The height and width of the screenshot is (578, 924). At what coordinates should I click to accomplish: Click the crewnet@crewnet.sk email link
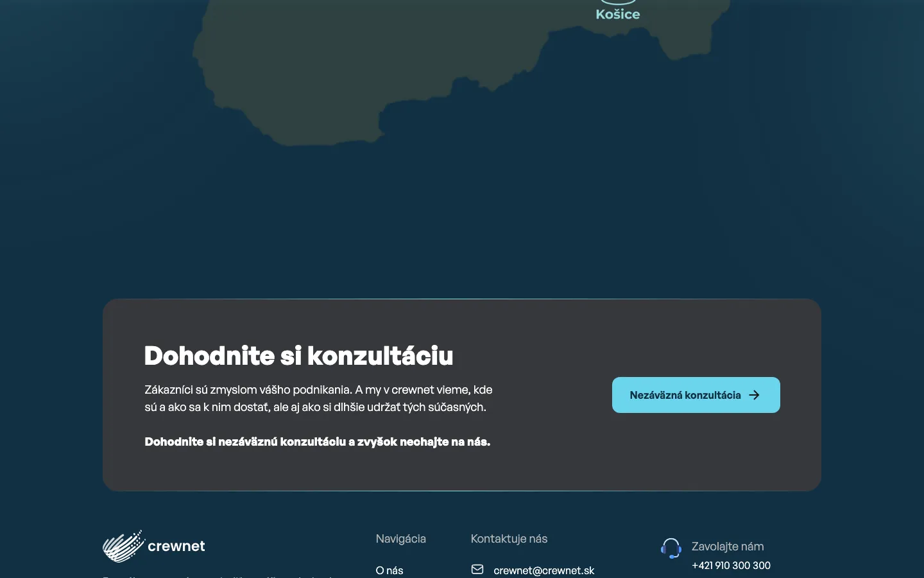544,570
